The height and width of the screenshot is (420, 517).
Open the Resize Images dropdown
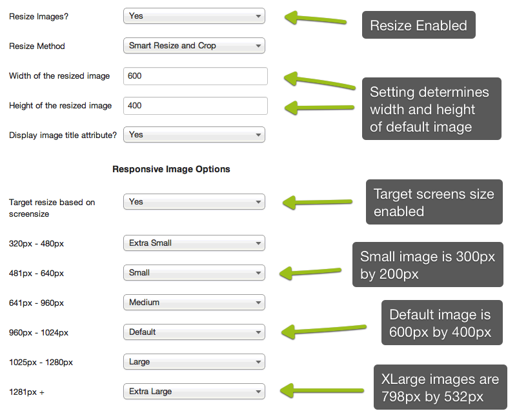[194, 16]
